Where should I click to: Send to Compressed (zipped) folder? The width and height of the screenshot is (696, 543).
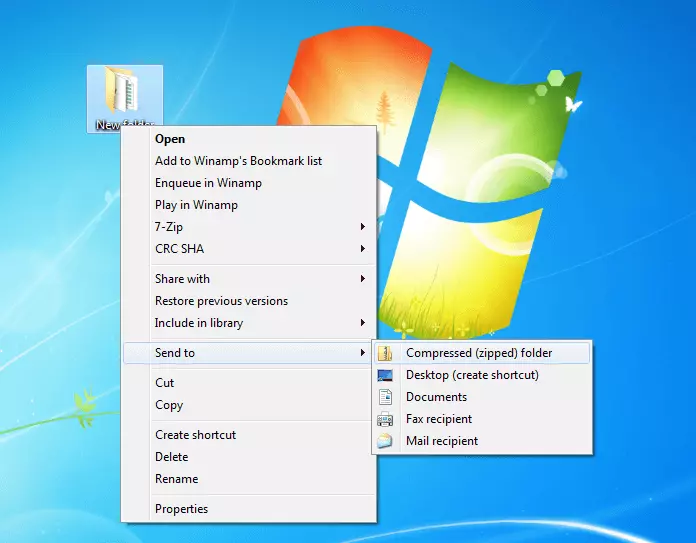pyautogui.click(x=482, y=353)
